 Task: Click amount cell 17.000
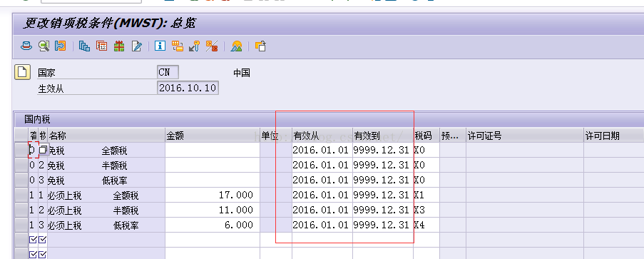213,195
